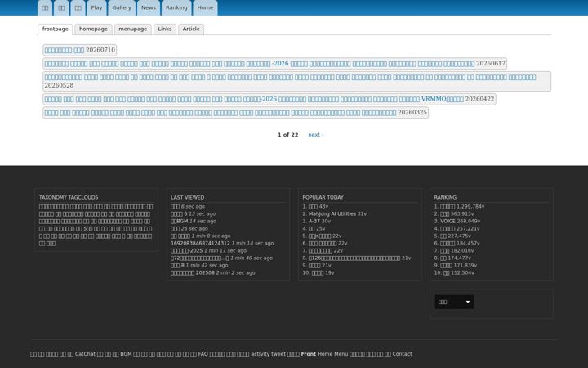Open the VRMMO article dated 20260422
The width and height of the screenshot is (588, 368).
pyautogui.click(x=254, y=99)
